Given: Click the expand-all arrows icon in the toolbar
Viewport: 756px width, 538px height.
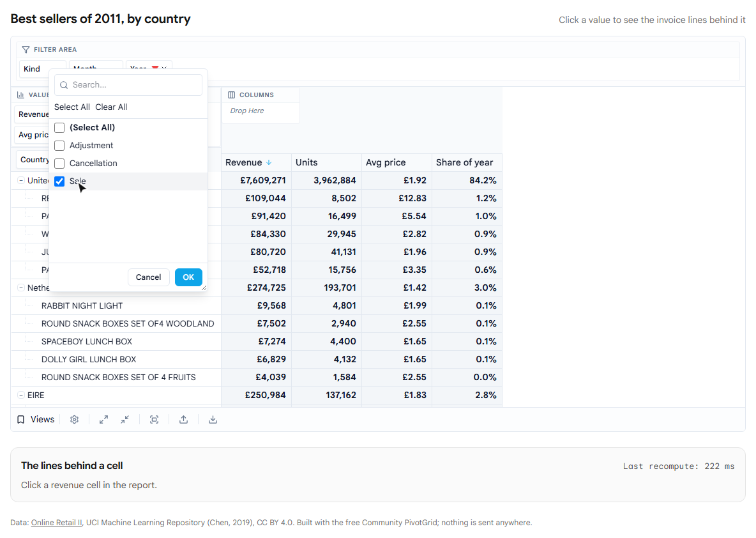Looking at the screenshot, I should pyautogui.click(x=103, y=419).
